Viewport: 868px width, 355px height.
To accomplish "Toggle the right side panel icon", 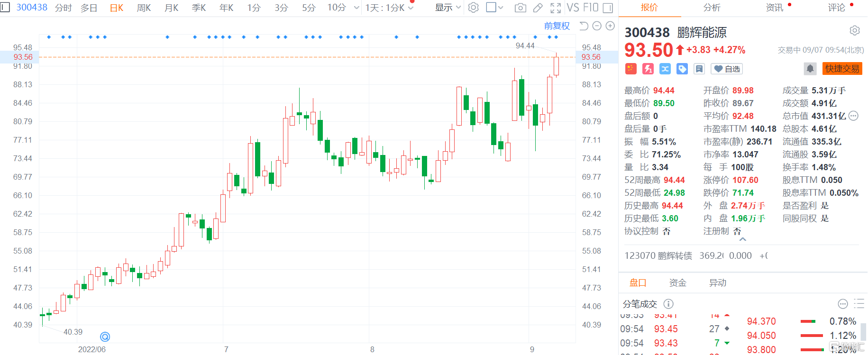I will coord(608,8).
